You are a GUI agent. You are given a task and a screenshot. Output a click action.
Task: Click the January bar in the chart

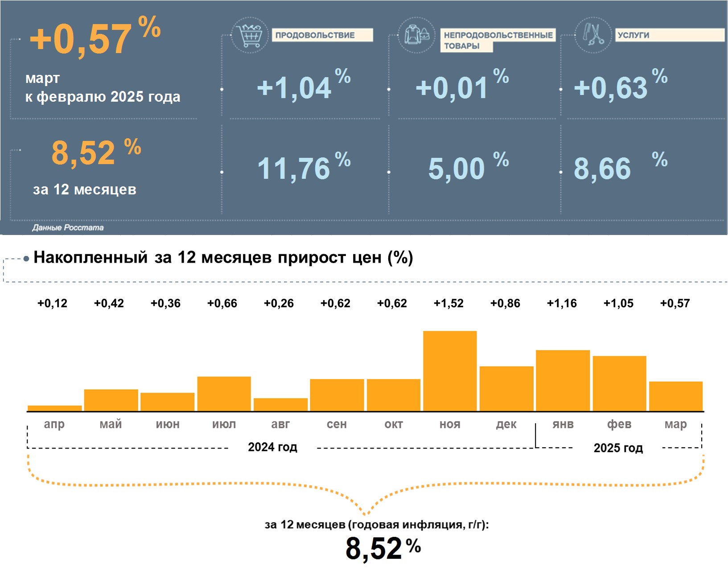point(563,380)
